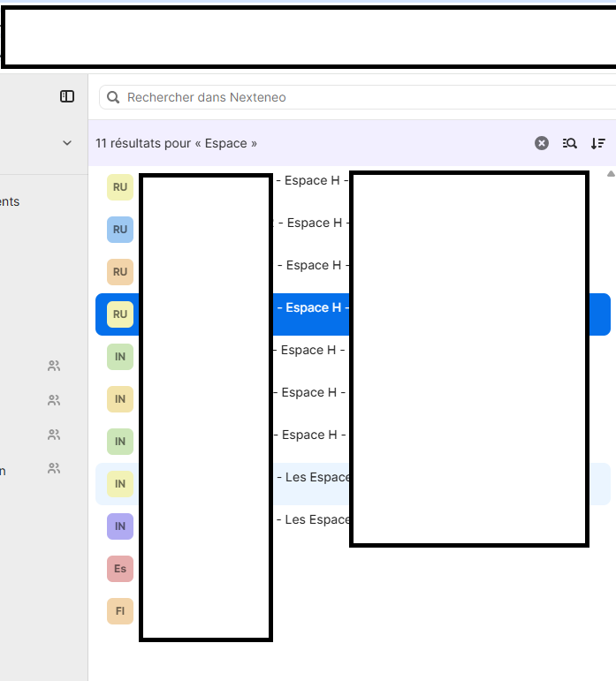The height and width of the screenshot is (681, 616).
Task: Open the result with the red Es avatar
Action: coord(120,569)
